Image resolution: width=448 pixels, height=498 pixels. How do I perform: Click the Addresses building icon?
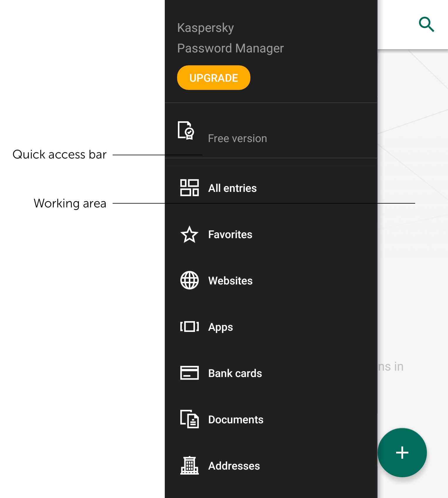(x=189, y=465)
